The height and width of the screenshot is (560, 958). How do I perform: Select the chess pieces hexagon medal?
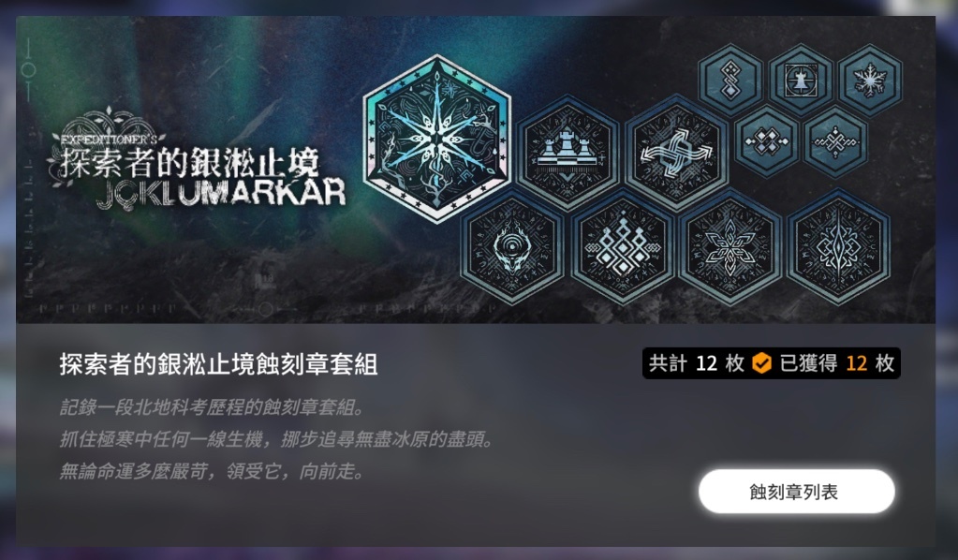[568, 153]
